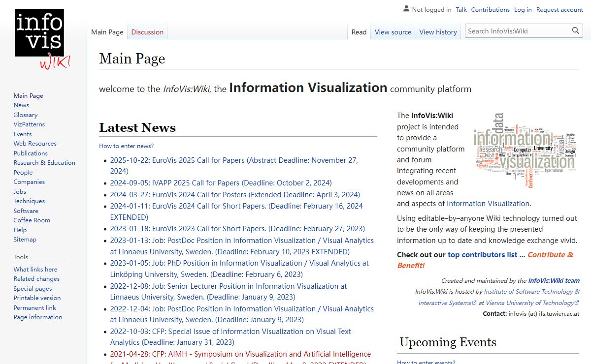
Task: Go to Main Page in the sidebar
Action: (x=29, y=95)
